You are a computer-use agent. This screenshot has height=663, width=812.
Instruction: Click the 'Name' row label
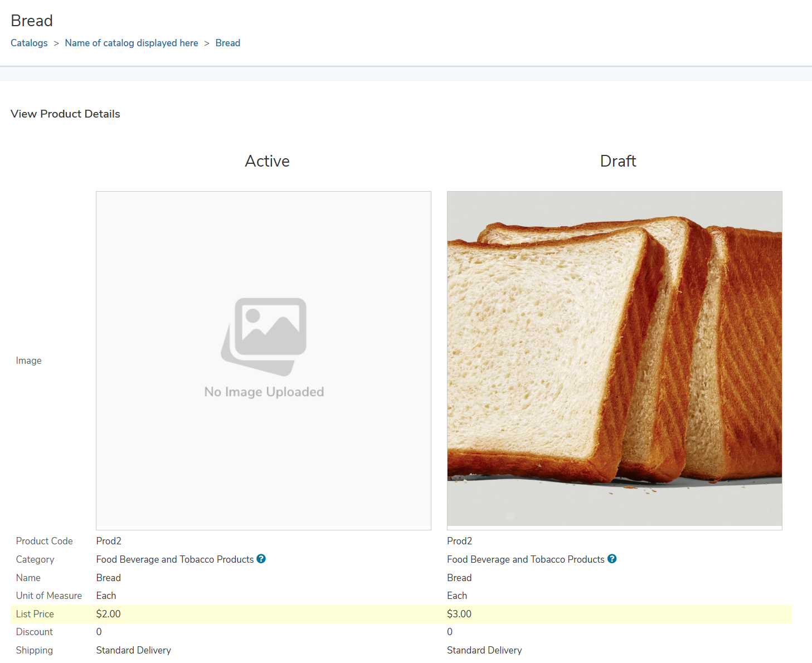[x=28, y=578]
